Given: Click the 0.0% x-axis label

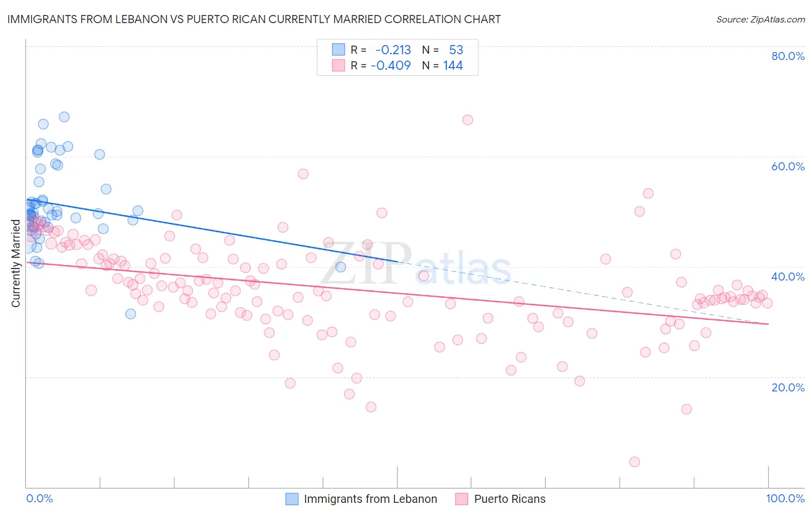Looking at the screenshot, I should coord(39,498).
